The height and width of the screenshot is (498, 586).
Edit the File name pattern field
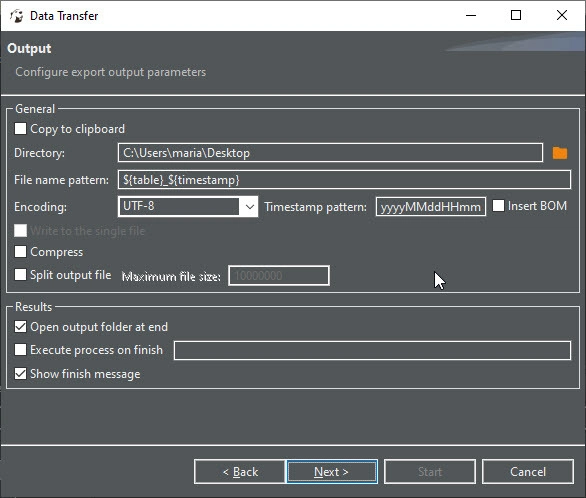(344, 180)
